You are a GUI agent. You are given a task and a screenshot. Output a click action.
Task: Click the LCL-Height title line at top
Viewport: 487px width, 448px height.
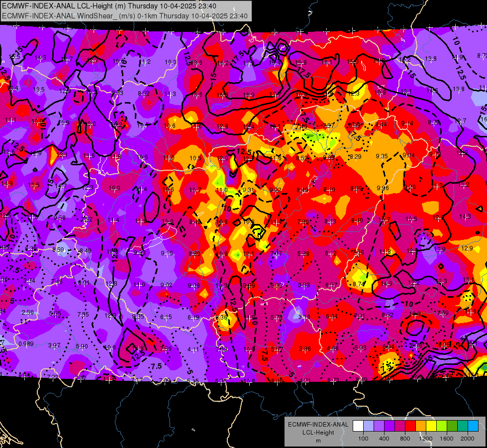tap(109, 6)
